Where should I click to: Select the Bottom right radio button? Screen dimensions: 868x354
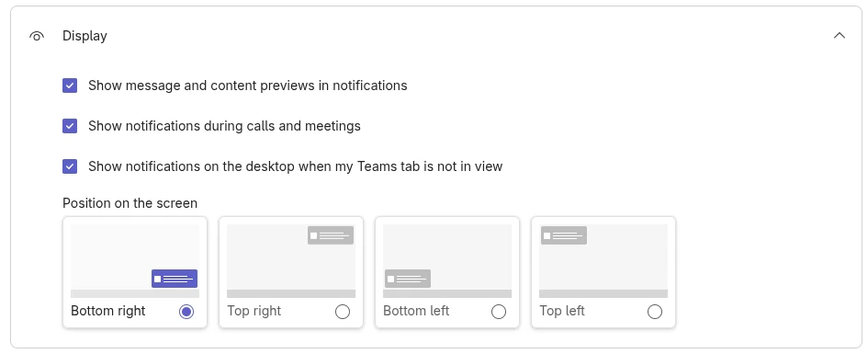click(x=186, y=312)
